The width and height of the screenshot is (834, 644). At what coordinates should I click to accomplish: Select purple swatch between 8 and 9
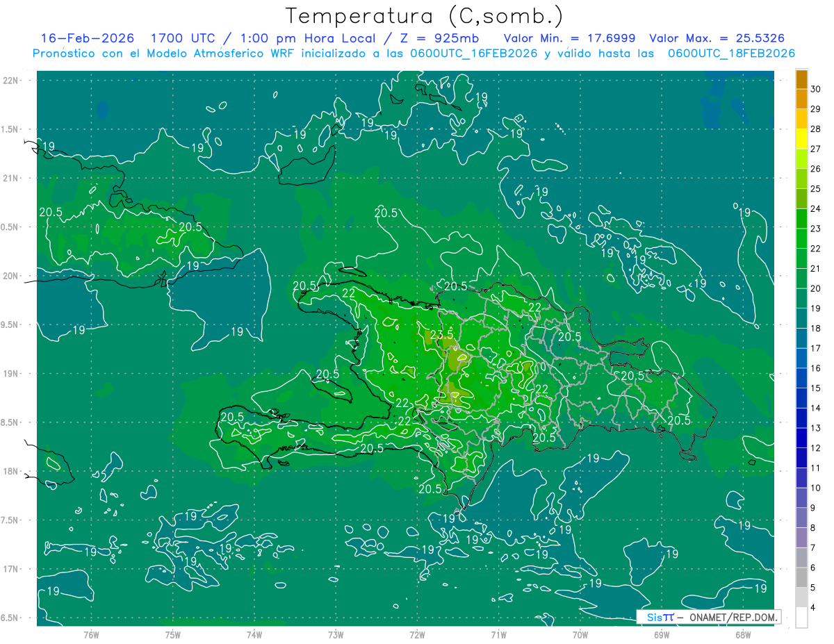coord(801,518)
